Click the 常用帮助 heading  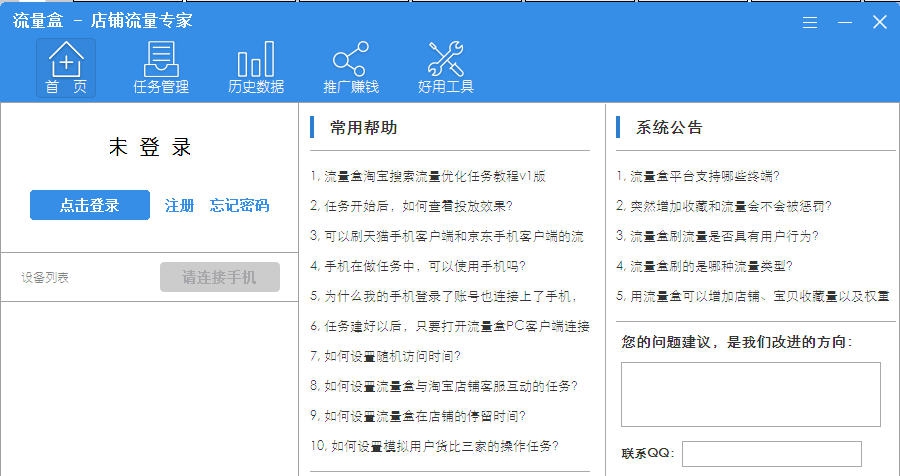click(363, 127)
